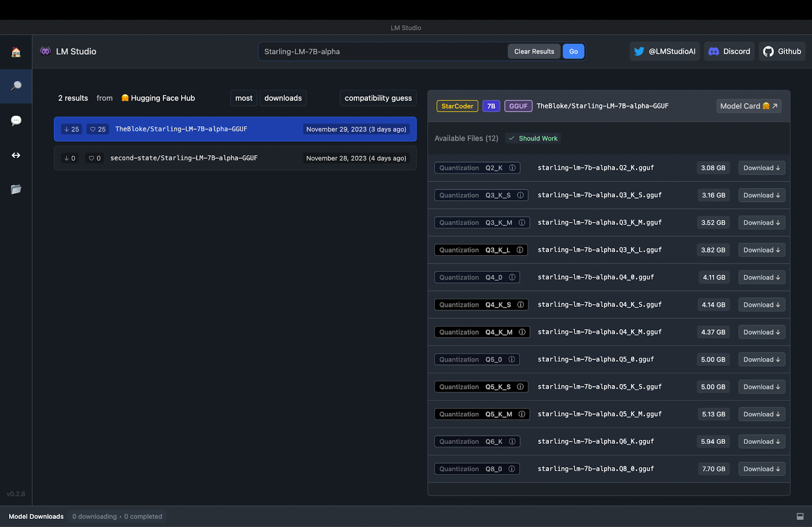Click the LM Studio logo icon
This screenshot has height=527, width=812.
[46, 51]
